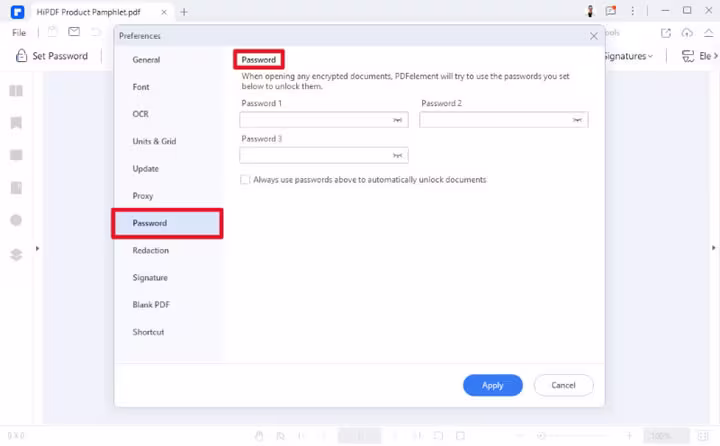The image size is (720, 446).
Task: Cancel the Preferences dialog
Action: coord(563,385)
